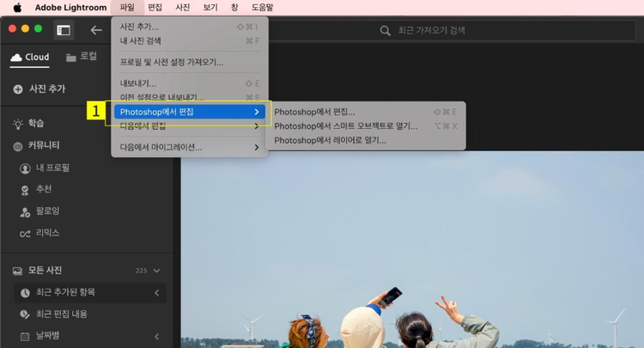Expand 최근 추가된 항목 chevron

pos(157,293)
